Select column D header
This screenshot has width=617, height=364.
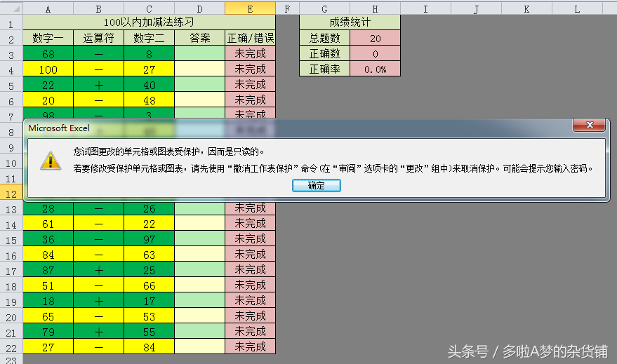pos(199,8)
